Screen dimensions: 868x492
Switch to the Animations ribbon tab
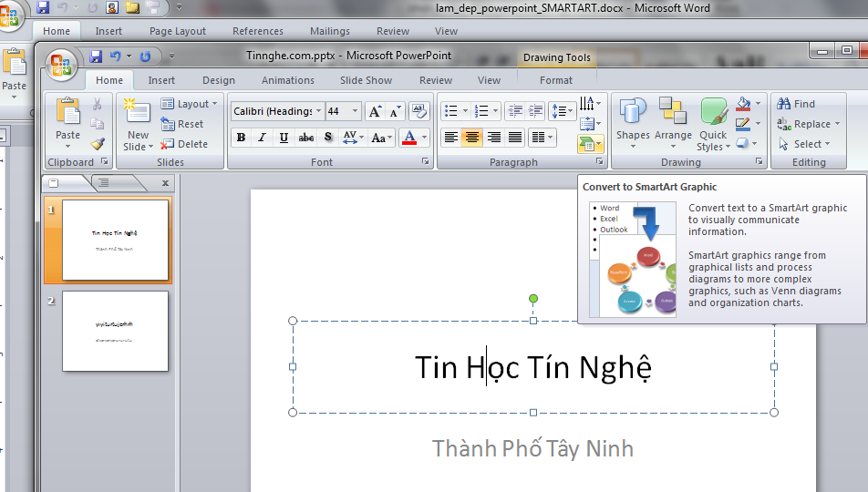click(x=288, y=80)
